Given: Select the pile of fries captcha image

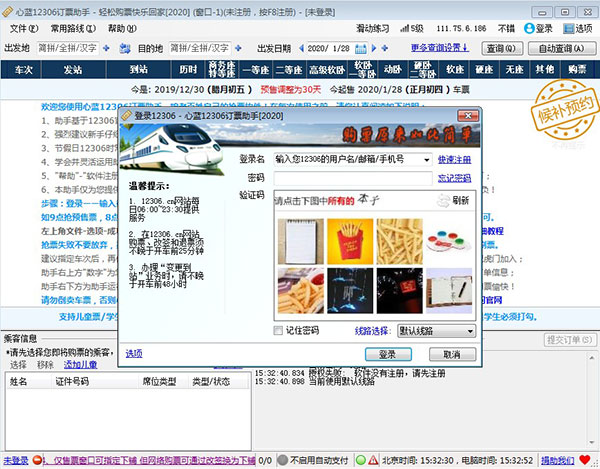Looking at the screenshot, I should [399, 241].
